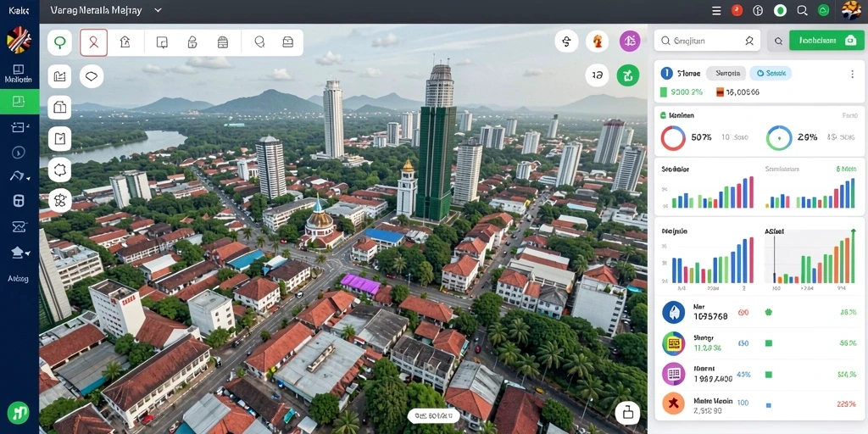Click the white dollar-sign map button
The height and width of the screenshot is (434, 868).
[x=566, y=41]
